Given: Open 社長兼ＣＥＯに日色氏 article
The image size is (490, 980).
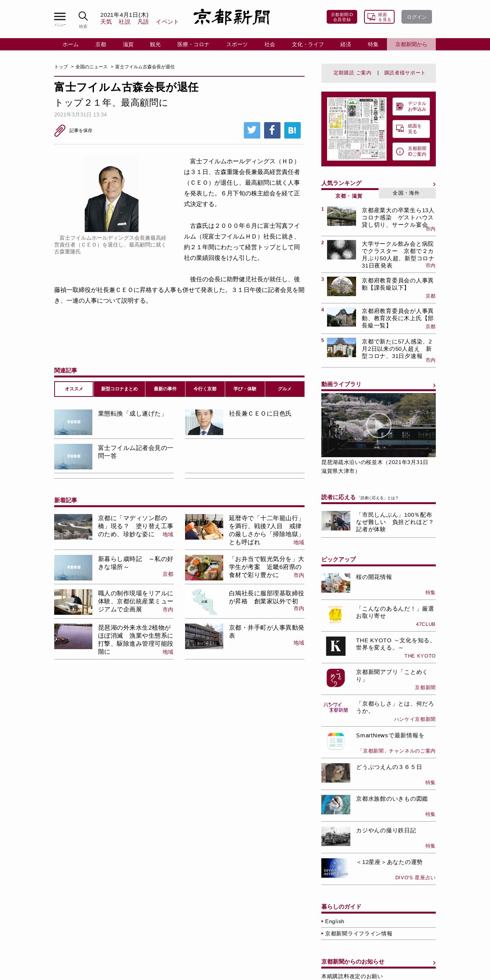Looking at the screenshot, I should (x=260, y=414).
